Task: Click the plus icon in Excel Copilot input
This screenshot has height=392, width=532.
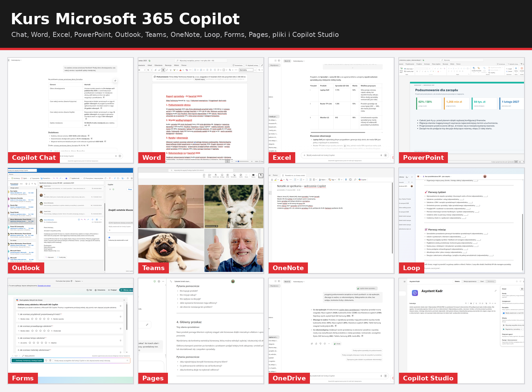Action: 304,155
